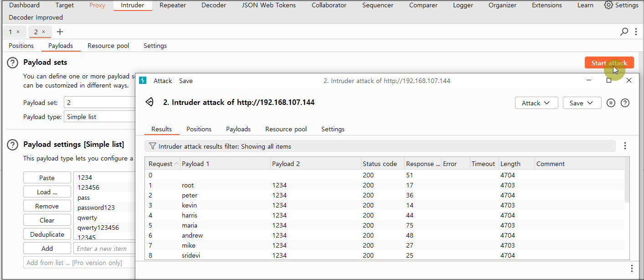Open the Intruder tab options kebab menu
The image size is (644, 280).
tap(636, 31)
